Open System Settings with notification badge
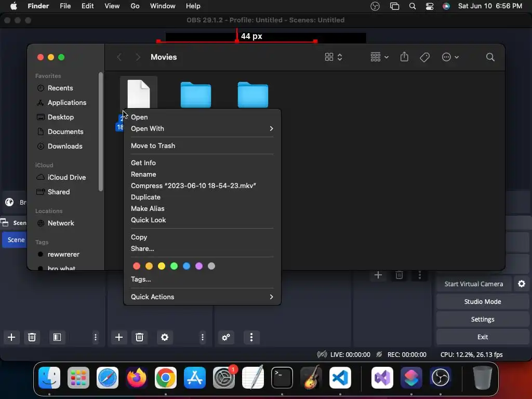 coord(224,378)
